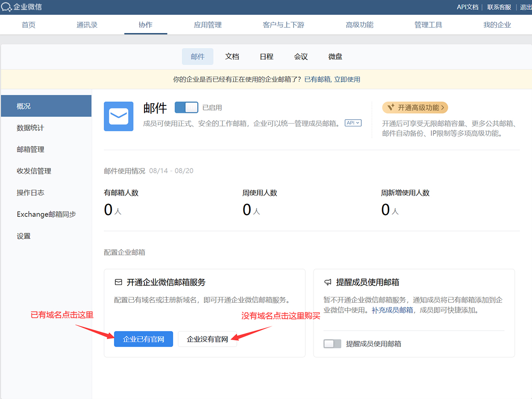532x399 pixels.
Task: Click 退出 in the top-right corner
Action: (526, 7)
